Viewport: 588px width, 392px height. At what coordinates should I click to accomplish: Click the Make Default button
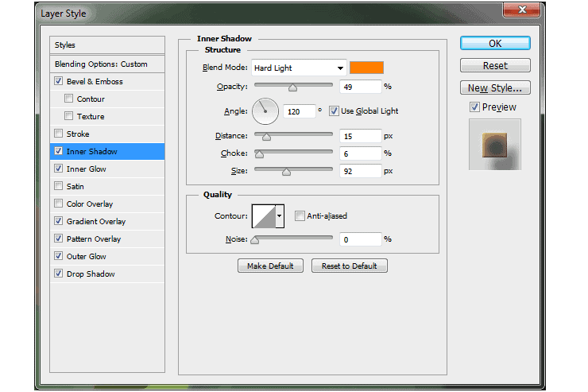[x=270, y=266]
